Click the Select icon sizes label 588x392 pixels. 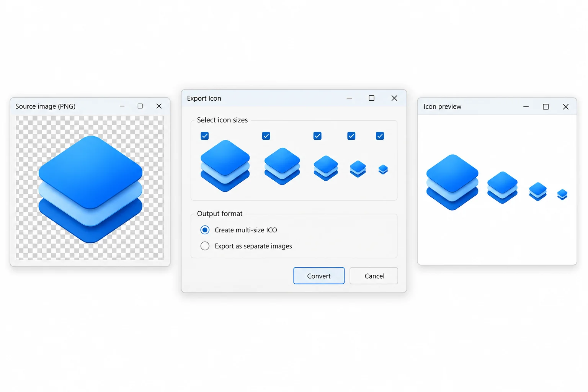(x=222, y=120)
